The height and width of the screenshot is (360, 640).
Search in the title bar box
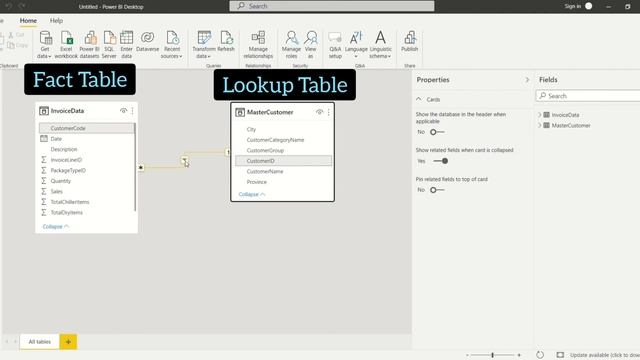click(x=332, y=6)
